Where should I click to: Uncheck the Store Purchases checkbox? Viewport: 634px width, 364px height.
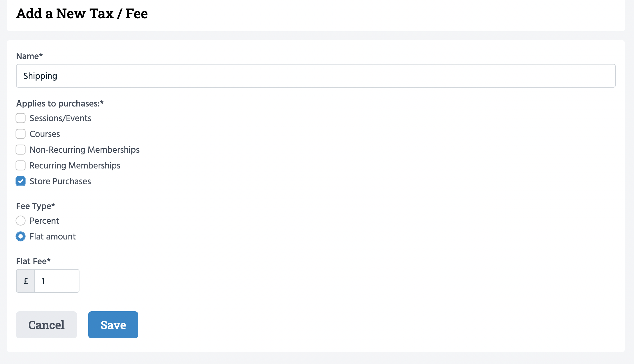pyautogui.click(x=21, y=181)
